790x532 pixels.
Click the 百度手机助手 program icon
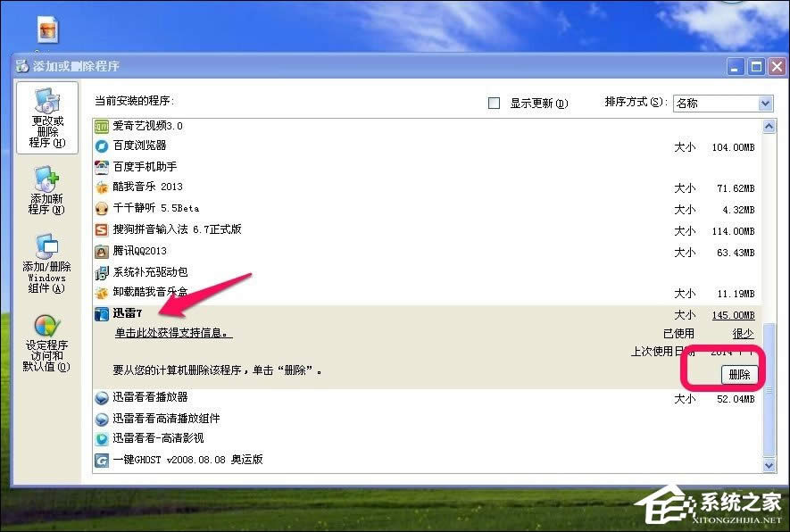[x=102, y=167]
